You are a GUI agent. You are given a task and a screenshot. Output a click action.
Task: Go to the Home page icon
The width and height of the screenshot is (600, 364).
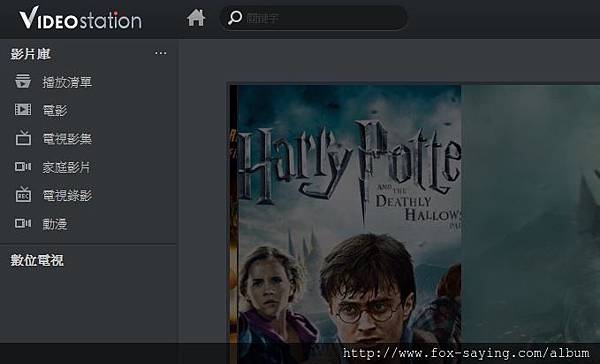click(x=196, y=18)
